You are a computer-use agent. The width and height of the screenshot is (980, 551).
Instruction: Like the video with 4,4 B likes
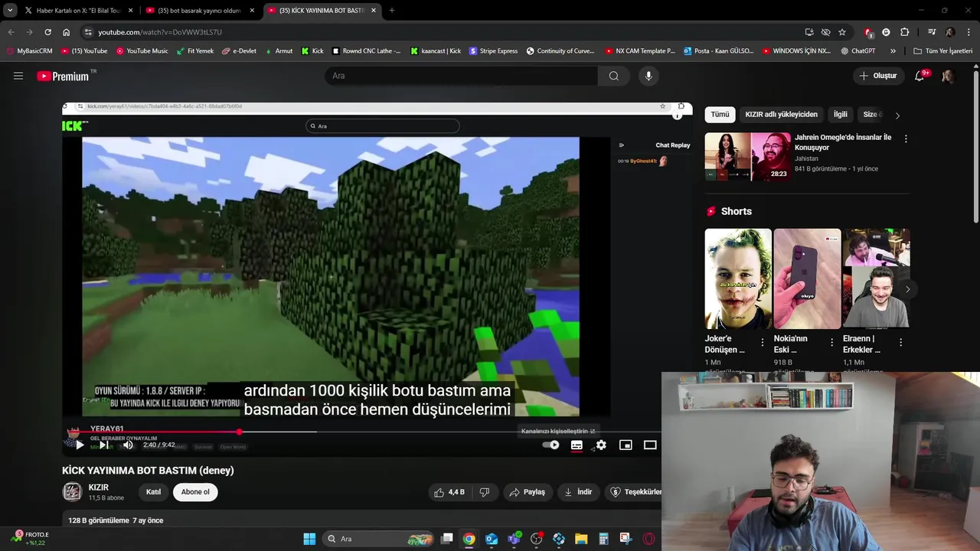(449, 492)
